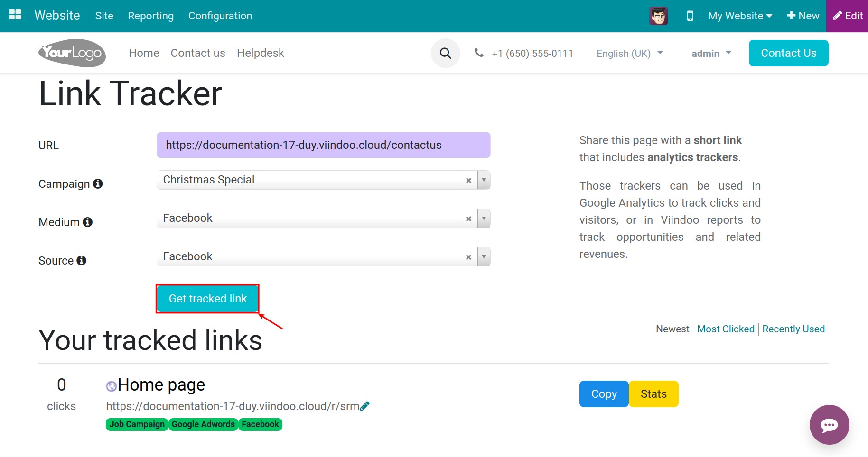Viewport: 868px width, 457px height.
Task: Expand the Campaign dropdown arrow
Action: click(484, 180)
